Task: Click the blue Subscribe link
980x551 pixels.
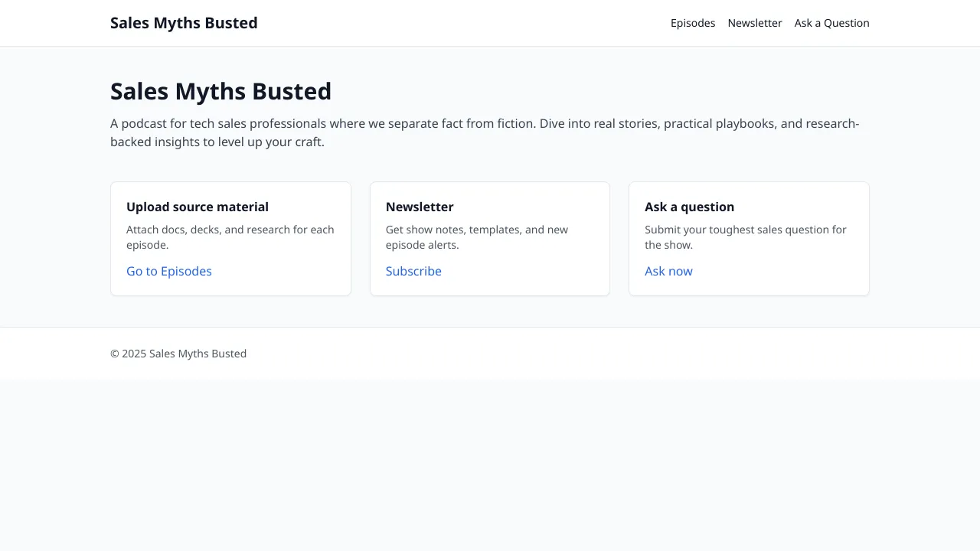Action: [413, 271]
